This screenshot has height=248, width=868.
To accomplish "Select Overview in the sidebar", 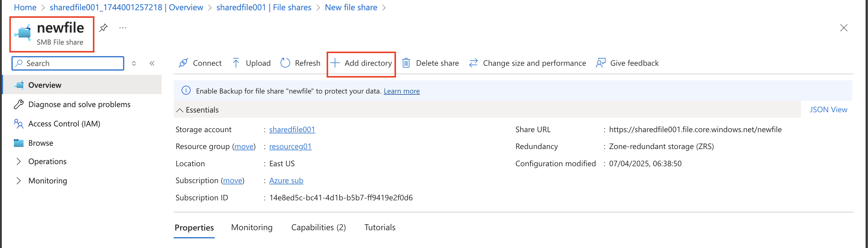I will click(82, 85).
